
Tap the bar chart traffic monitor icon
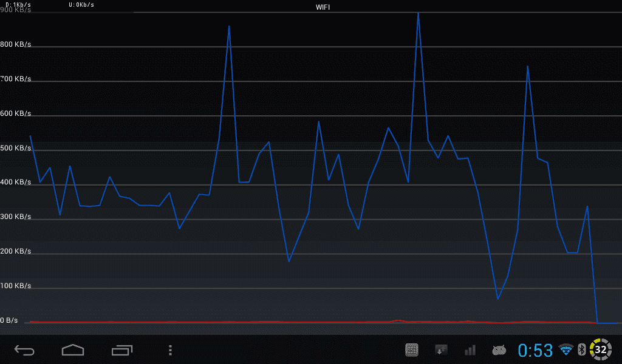470,350
